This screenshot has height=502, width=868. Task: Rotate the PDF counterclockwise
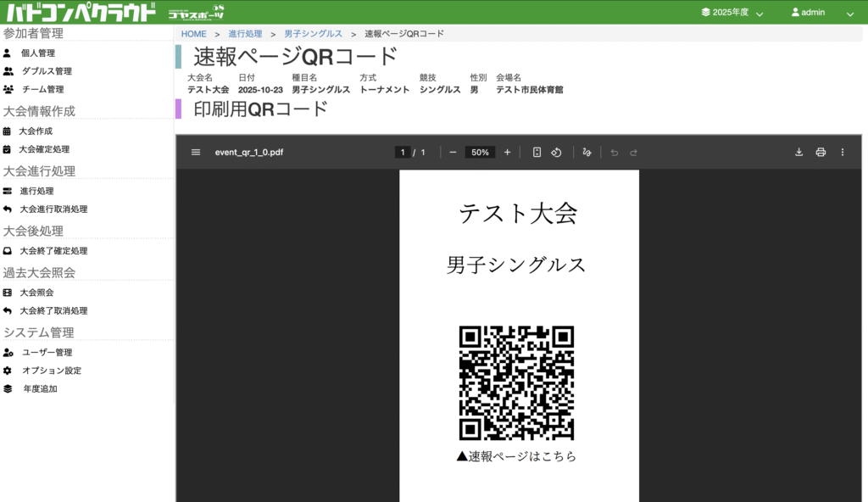557,153
